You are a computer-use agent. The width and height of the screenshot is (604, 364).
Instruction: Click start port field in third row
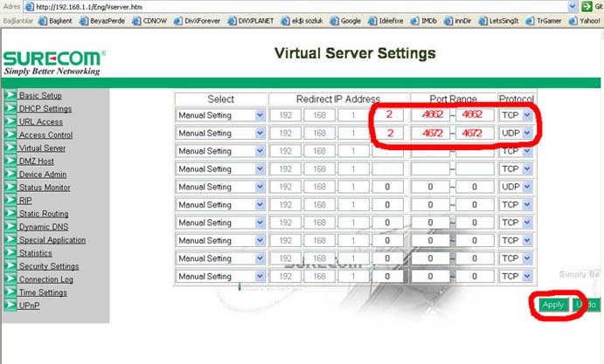coord(430,151)
